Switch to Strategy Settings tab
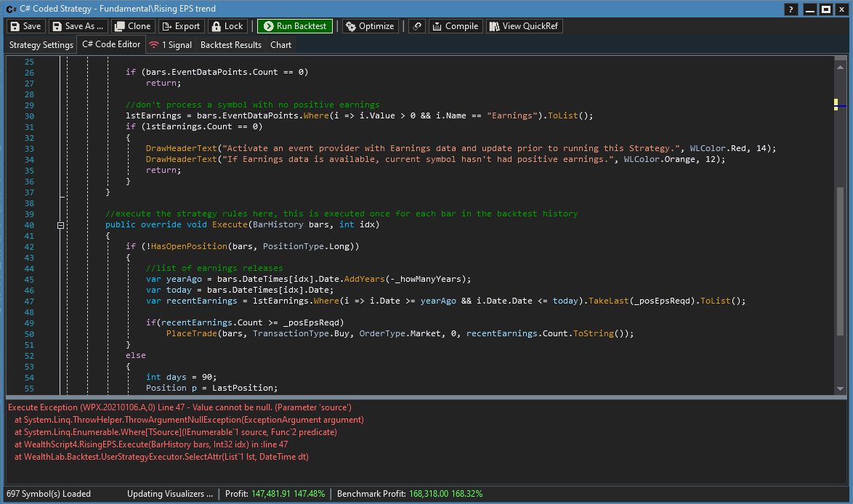The width and height of the screenshot is (853, 504). (41, 45)
